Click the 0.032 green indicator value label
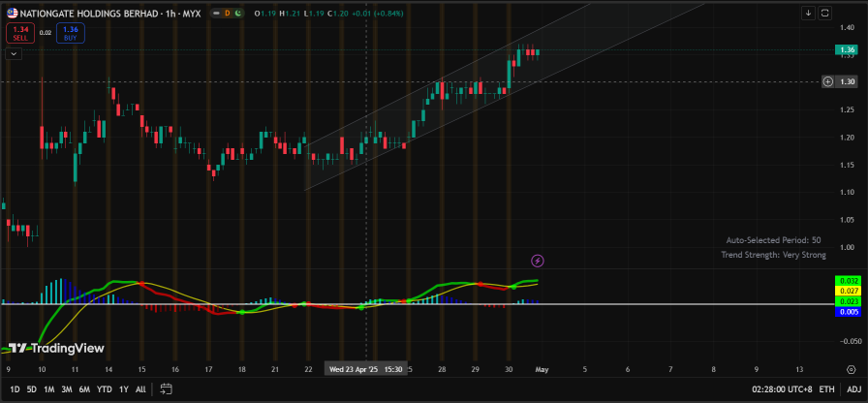868x403 pixels. pyautogui.click(x=848, y=281)
